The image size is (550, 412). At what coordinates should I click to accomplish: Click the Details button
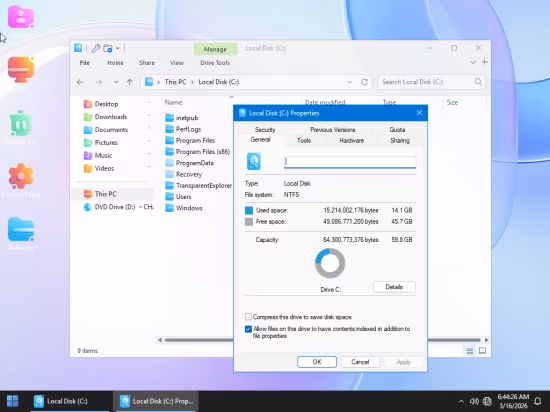(394, 287)
